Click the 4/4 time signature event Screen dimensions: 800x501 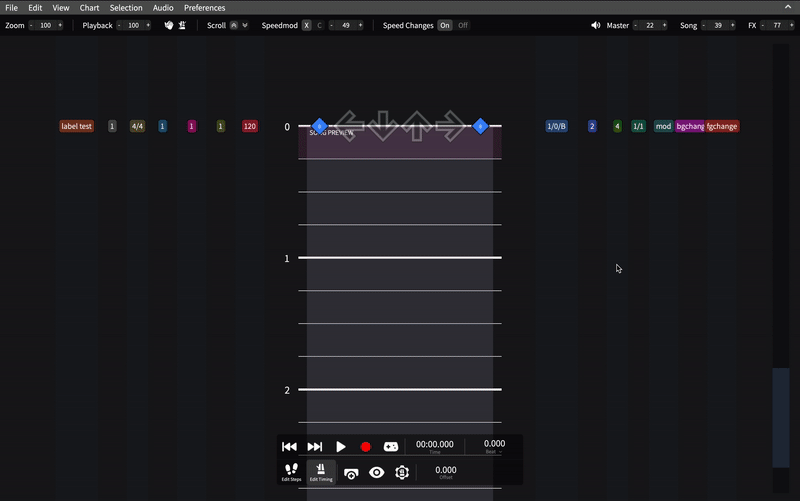point(137,126)
